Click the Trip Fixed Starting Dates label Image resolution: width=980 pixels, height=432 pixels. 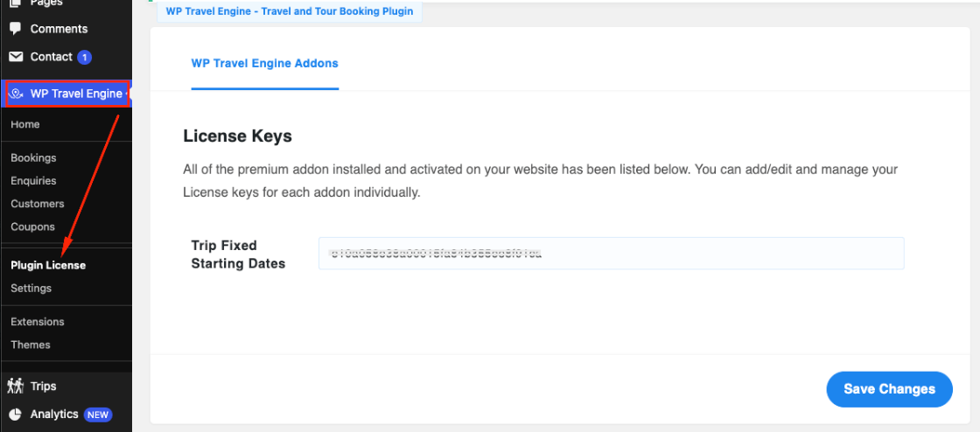(x=238, y=254)
